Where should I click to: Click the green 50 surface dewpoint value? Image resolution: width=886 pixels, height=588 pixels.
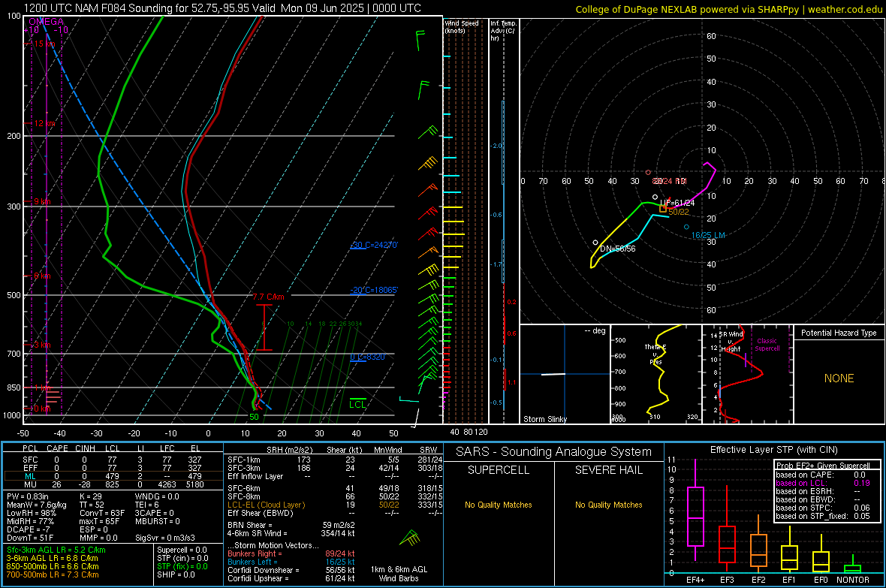[255, 418]
